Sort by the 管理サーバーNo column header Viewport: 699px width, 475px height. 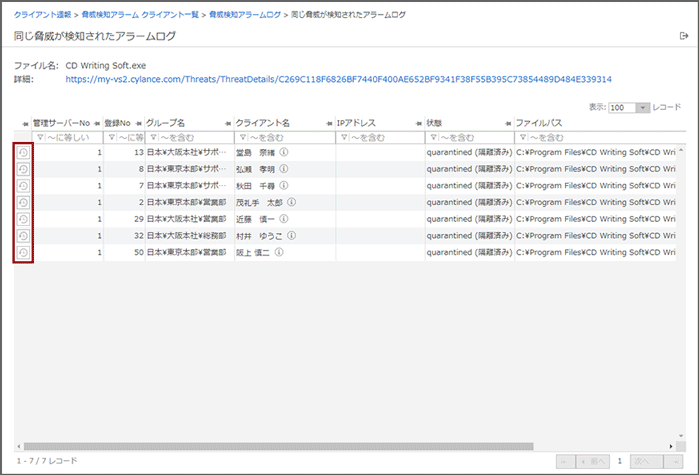[x=61, y=123]
